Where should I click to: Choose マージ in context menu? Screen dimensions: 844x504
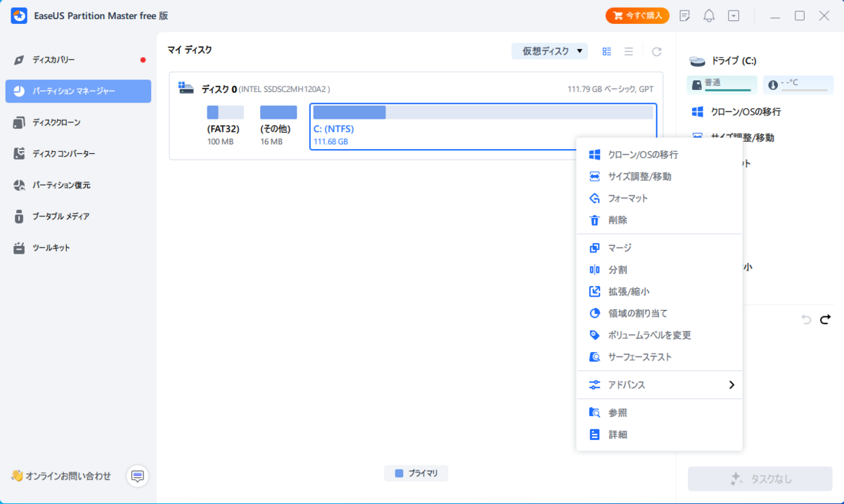tap(659, 248)
